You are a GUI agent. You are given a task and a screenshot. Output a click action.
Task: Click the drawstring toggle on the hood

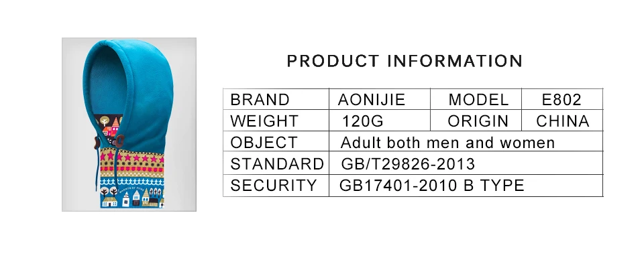pyautogui.click(x=119, y=141)
